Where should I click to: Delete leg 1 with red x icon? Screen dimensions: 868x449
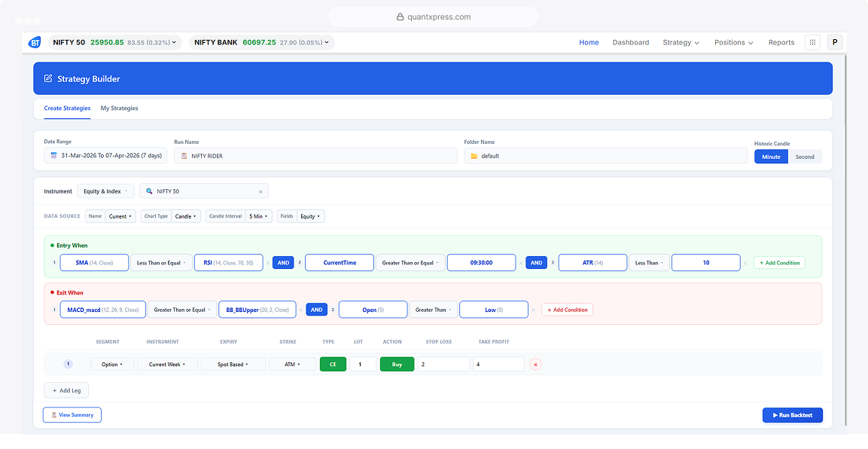point(535,365)
